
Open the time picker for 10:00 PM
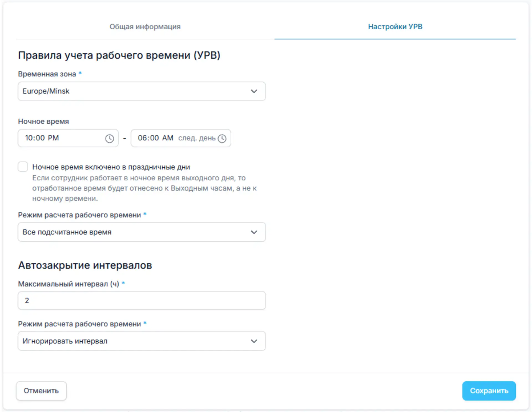[x=109, y=138]
